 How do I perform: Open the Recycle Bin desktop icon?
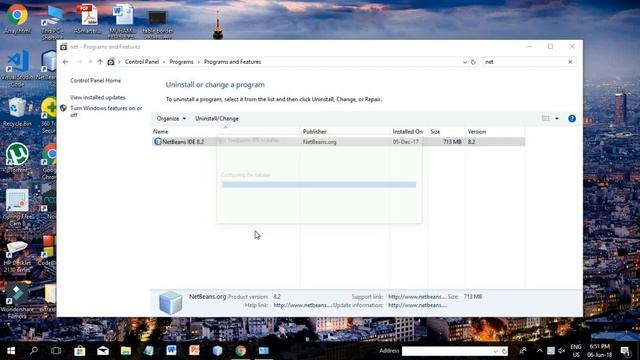pos(17,112)
